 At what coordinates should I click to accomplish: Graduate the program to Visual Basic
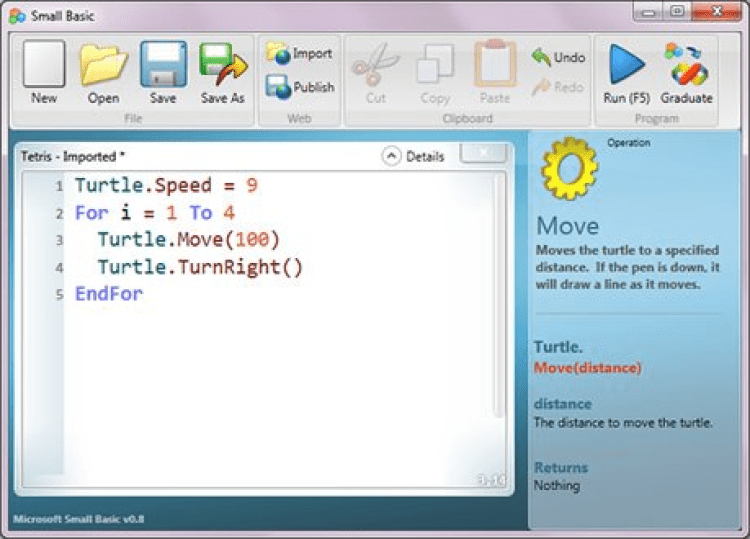(x=686, y=73)
